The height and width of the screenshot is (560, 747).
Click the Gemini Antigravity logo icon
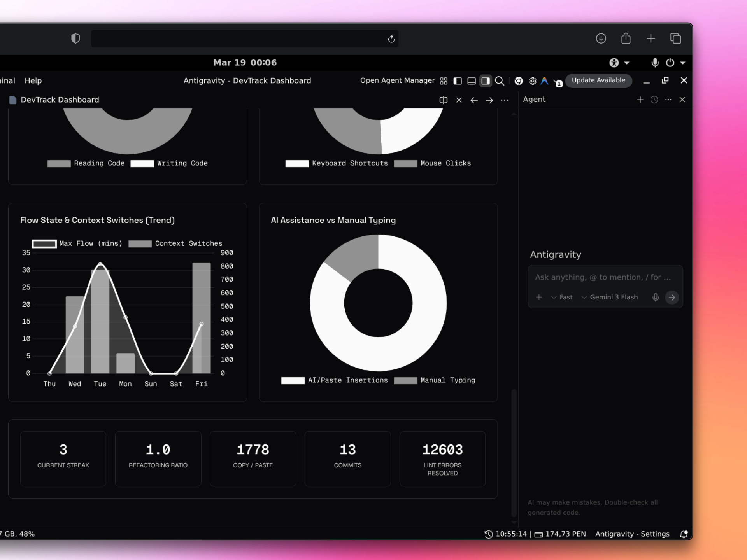pos(545,81)
